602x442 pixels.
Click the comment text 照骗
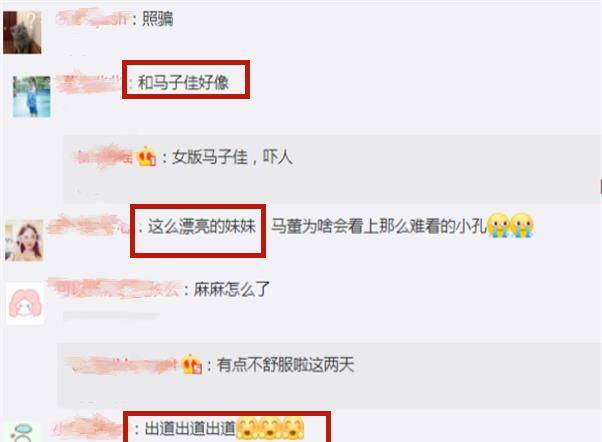158,18
